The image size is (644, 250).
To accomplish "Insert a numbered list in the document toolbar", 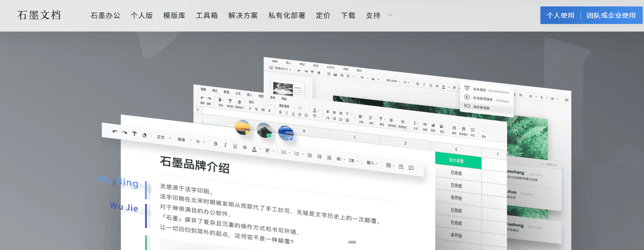I will [285, 152].
